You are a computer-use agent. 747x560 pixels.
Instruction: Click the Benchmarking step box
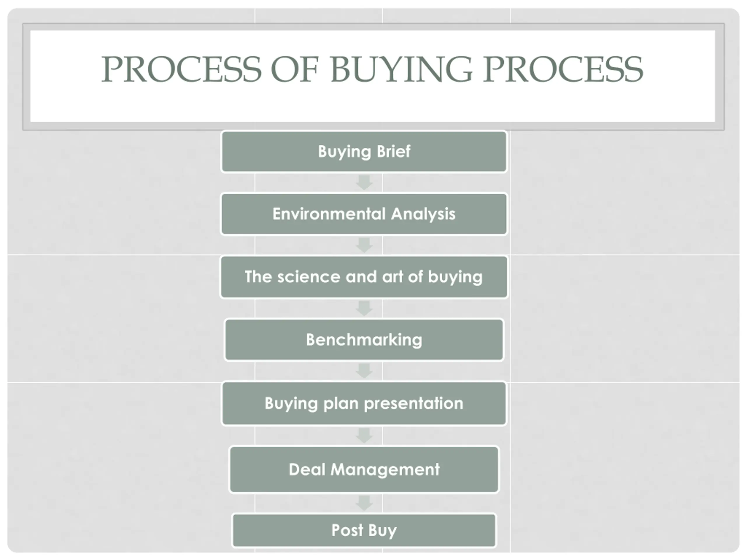(x=364, y=339)
